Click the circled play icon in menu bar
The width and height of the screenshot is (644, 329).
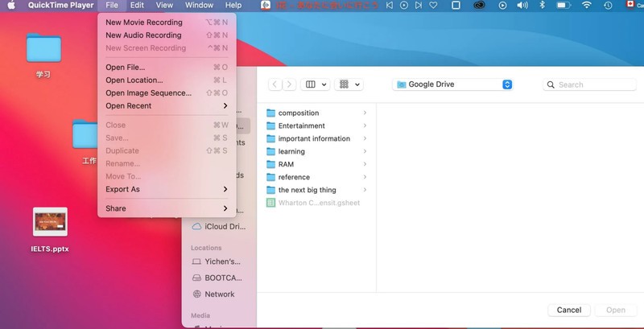(x=502, y=6)
